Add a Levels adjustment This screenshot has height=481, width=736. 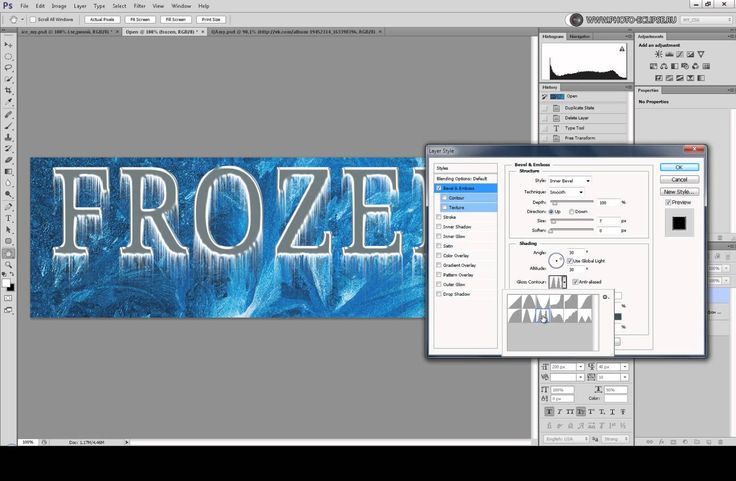(669, 54)
